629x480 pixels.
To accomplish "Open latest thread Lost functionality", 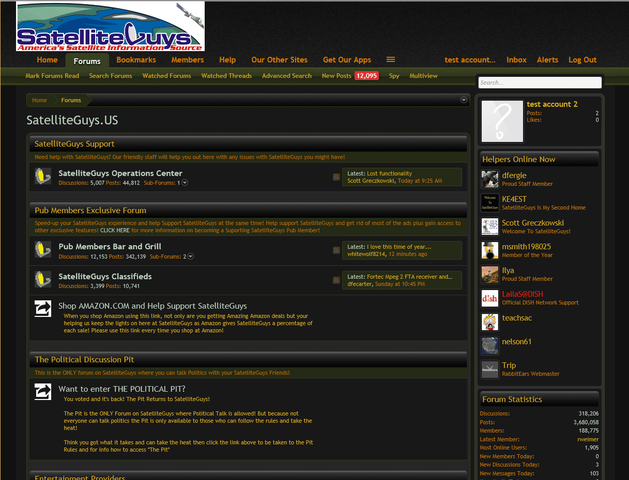I will point(389,174).
